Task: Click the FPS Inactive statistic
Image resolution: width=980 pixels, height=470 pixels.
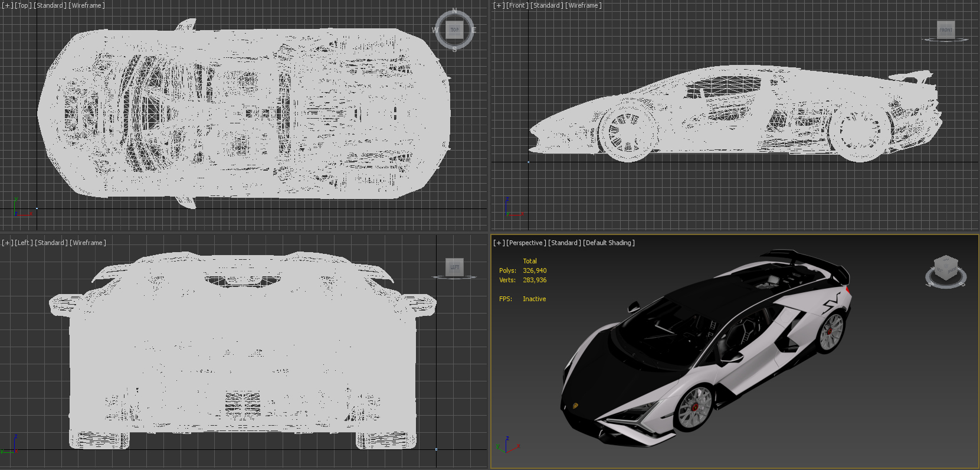Action: (523, 299)
